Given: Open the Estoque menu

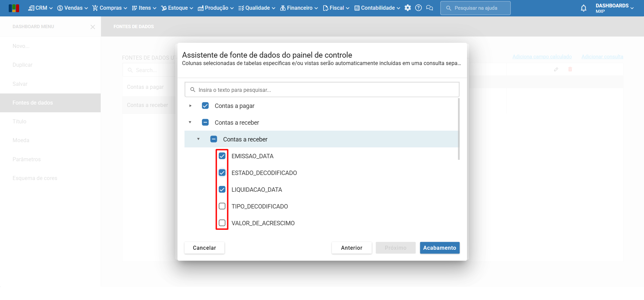Looking at the screenshot, I should (177, 8).
